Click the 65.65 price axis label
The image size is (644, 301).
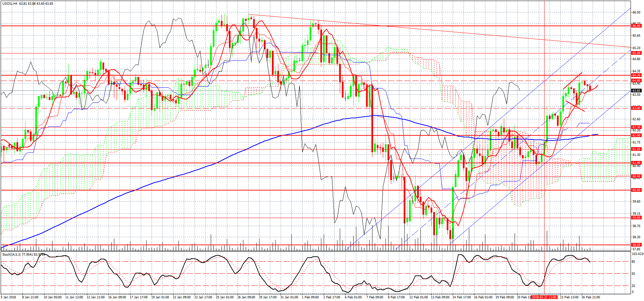point(636,36)
